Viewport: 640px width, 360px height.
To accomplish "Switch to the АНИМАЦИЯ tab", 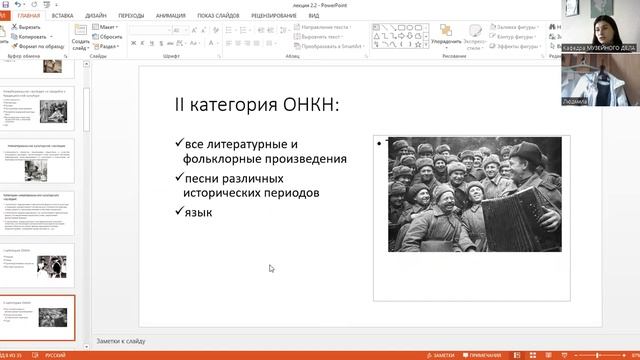I will 171,16.
